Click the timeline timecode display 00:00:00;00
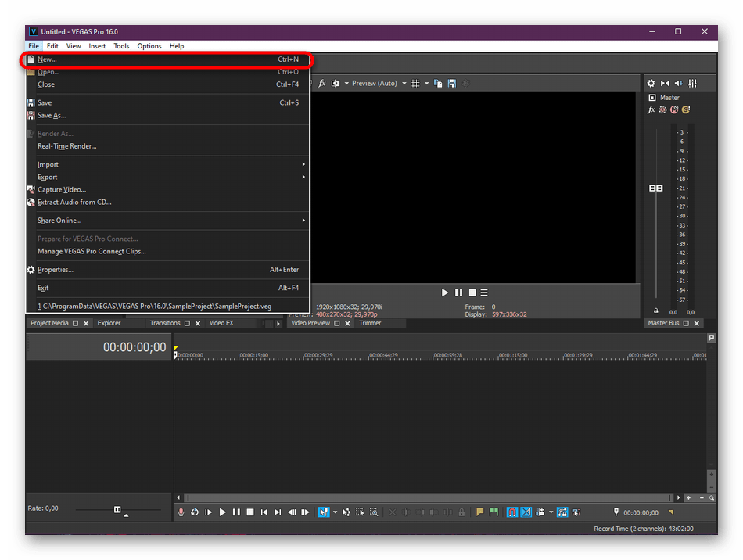The height and width of the screenshot is (560, 743). (135, 347)
